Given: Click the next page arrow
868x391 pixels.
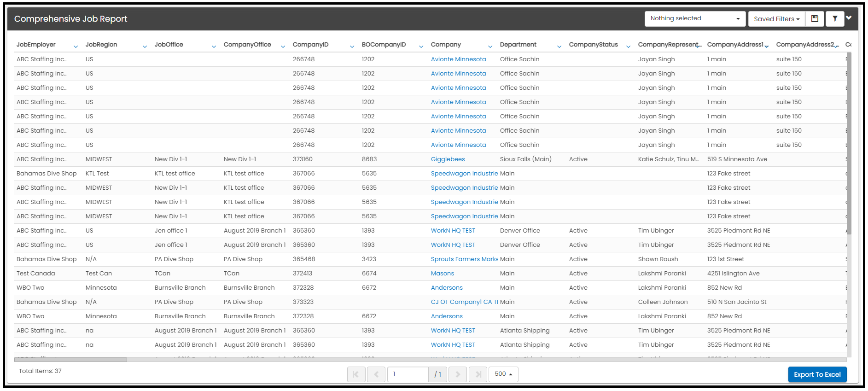Looking at the screenshot, I should point(458,374).
